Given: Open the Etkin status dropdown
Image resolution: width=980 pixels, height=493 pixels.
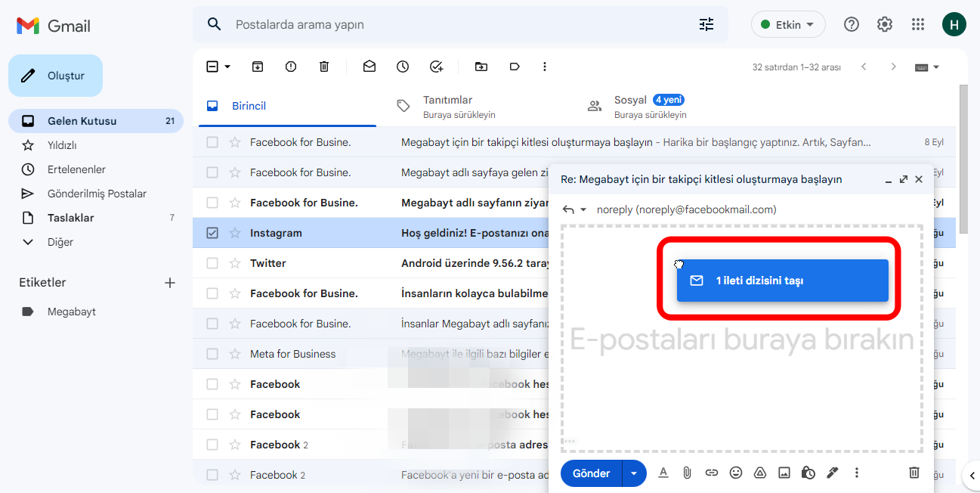Looking at the screenshot, I should pyautogui.click(x=788, y=24).
